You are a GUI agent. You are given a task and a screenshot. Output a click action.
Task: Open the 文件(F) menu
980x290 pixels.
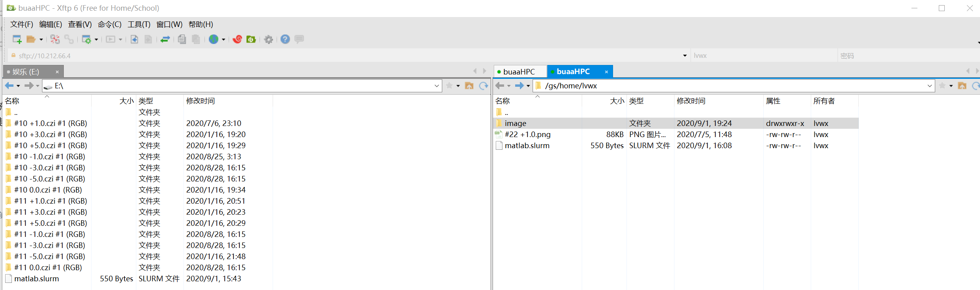pos(22,25)
